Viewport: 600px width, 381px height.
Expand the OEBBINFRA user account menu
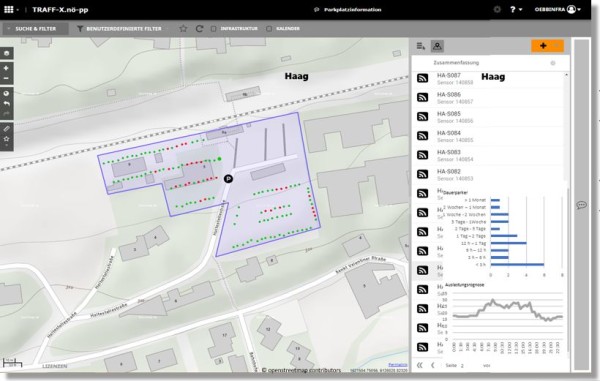(x=558, y=9)
